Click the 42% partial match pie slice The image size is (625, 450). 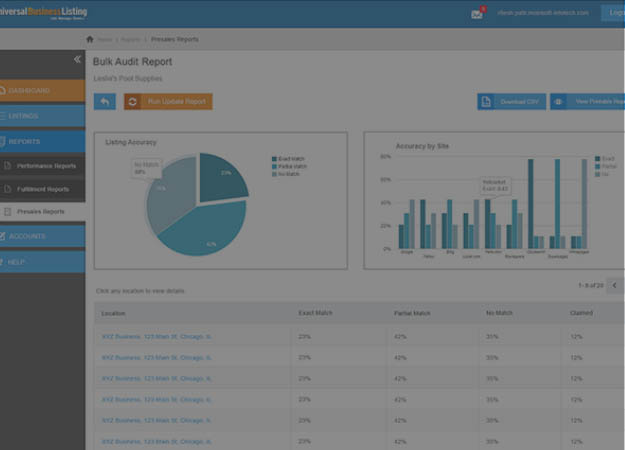pyautogui.click(x=207, y=228)
